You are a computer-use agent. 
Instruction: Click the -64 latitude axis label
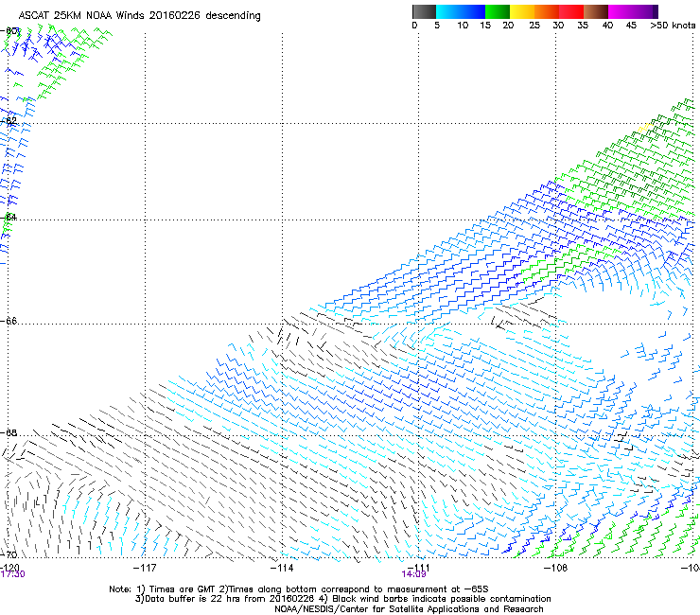9,218
